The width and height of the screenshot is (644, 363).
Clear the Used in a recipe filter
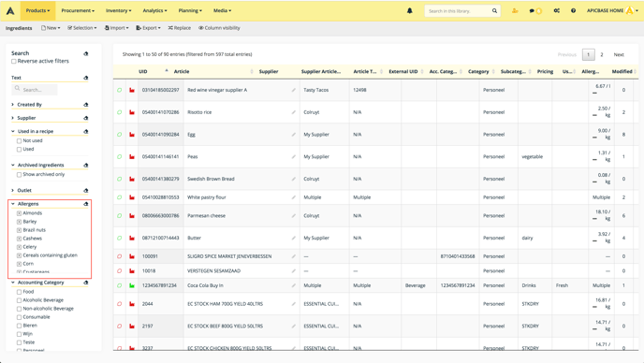(x=86, y=131)
